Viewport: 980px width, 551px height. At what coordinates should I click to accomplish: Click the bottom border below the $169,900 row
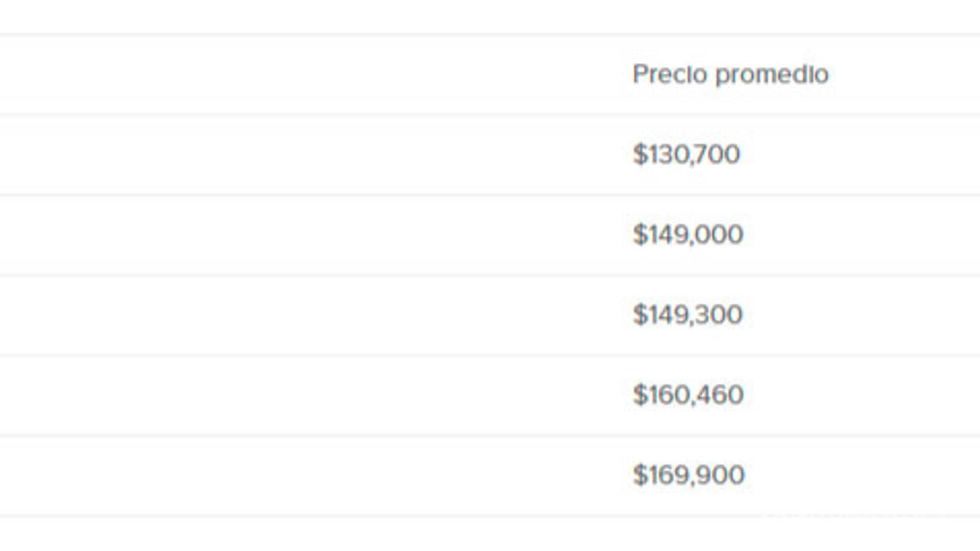click(x=490, y=515)
